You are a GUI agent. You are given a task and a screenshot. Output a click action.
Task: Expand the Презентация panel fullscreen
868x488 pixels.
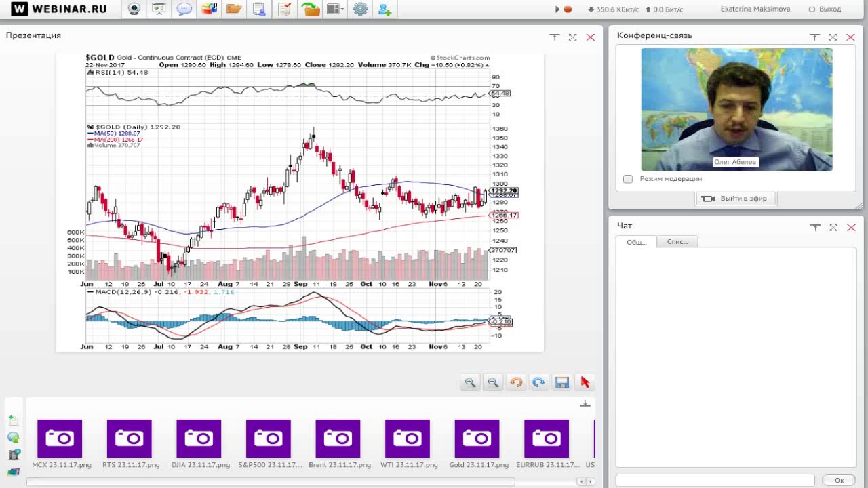coord(572,37)
